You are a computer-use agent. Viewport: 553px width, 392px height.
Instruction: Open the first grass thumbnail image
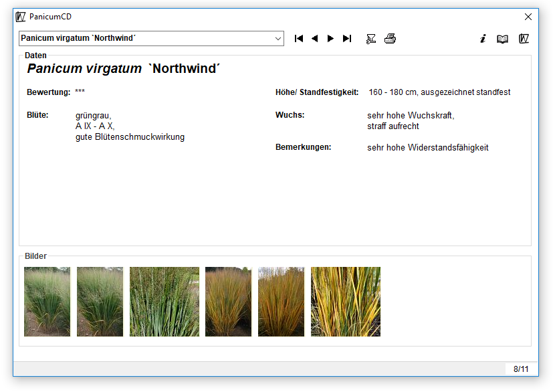(47, 302)
